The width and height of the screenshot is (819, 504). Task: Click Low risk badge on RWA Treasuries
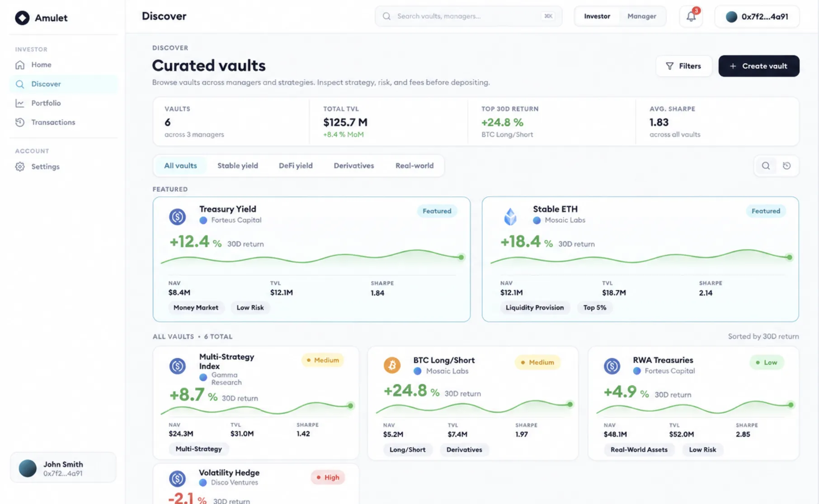(767, 362)
